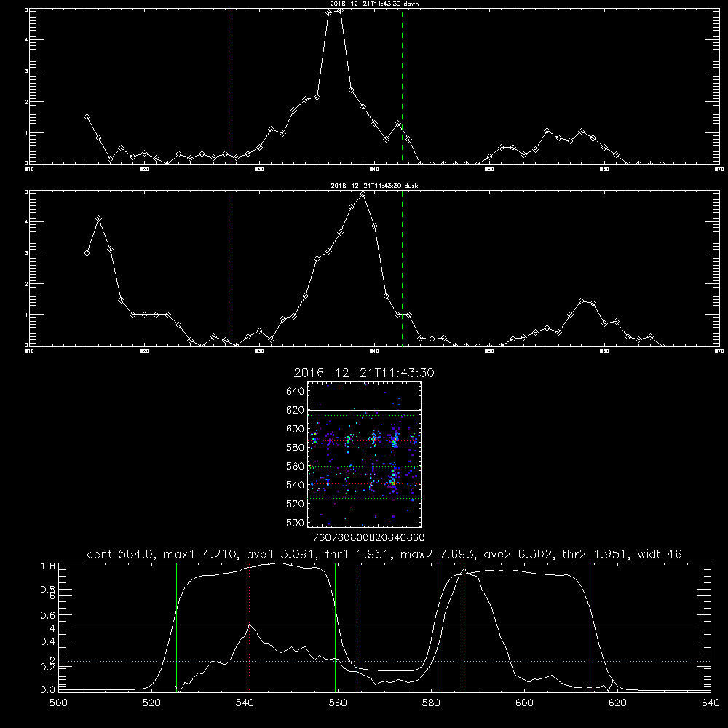Click the green vertical line near 581
728x728 pixels.
point(438,628)
